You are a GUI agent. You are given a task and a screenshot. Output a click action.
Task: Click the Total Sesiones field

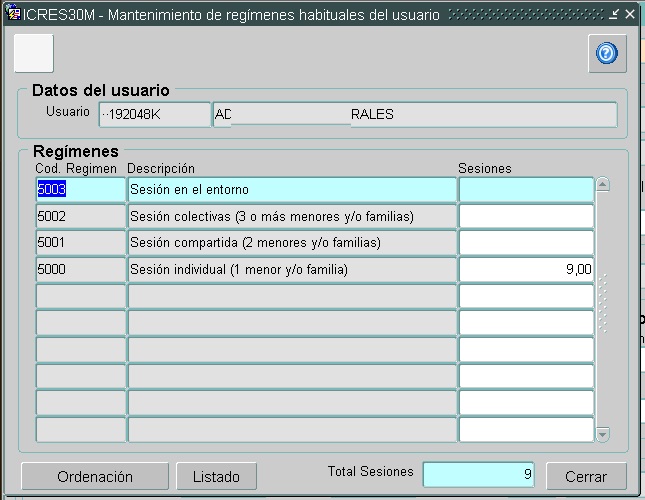click(479, 475)
